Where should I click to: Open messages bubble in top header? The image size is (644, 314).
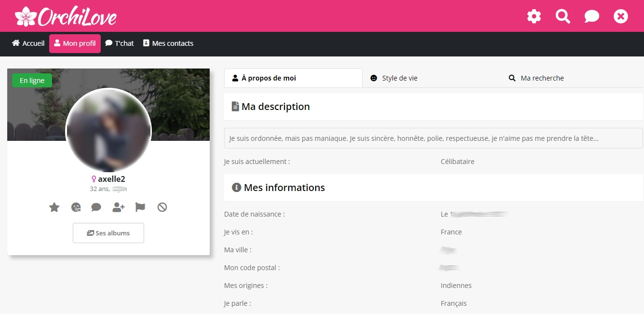(x=591, y=16)
